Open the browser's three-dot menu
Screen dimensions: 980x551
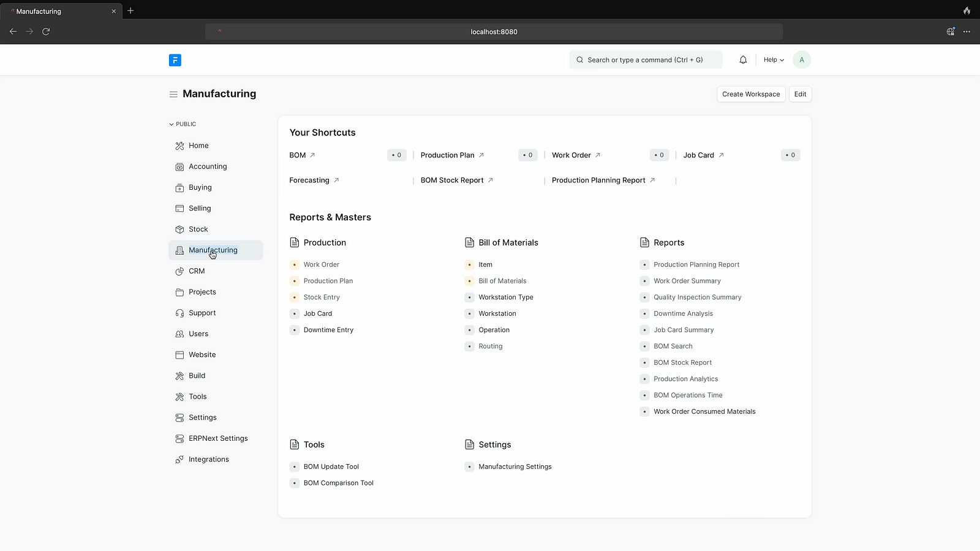[x=967, y=31]
